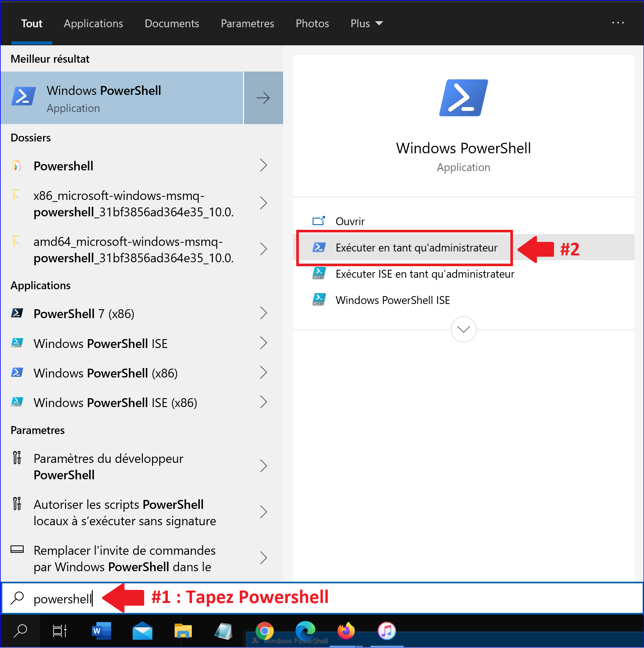Viewport: 644px width, 648px height.
Task: Expand the Windows PowerShell ISE chevron
Action: [264, 343]
